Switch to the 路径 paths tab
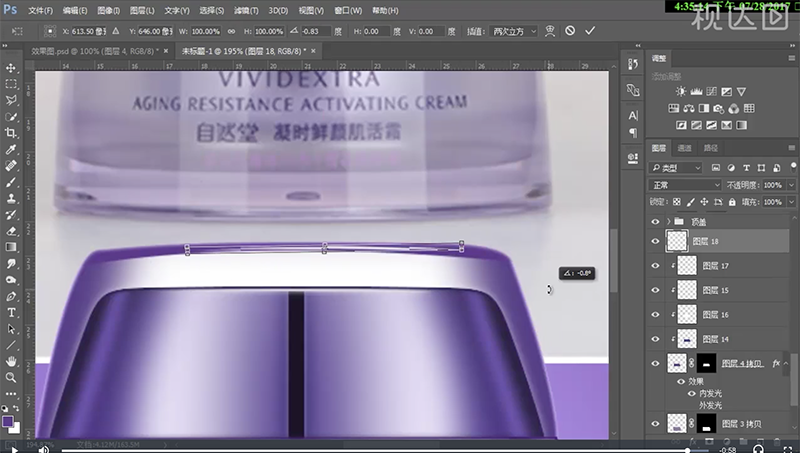Screen dimensions: 800x453 pyautogui.click(x=711, y=148)
